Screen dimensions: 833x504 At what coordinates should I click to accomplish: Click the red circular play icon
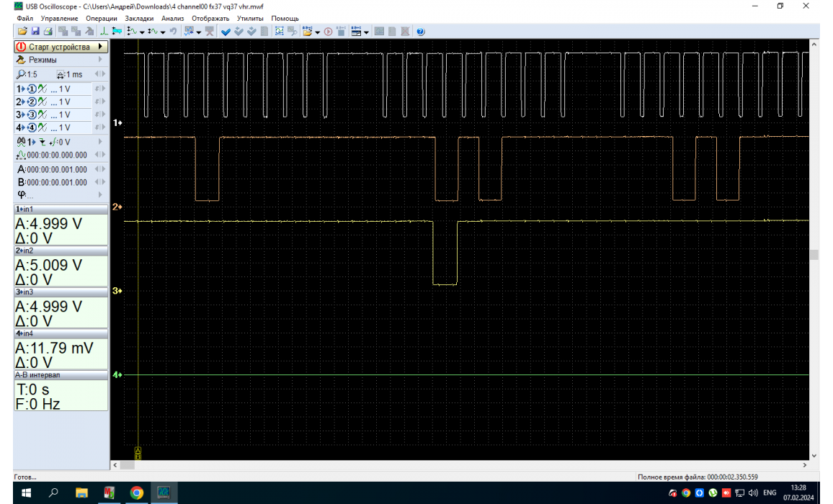[x=328, y=32]
